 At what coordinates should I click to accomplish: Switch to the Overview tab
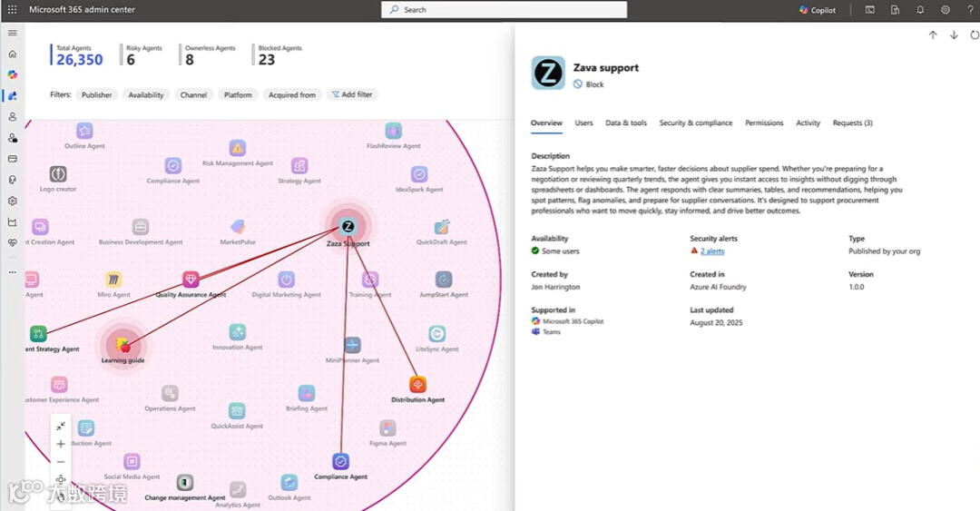point(546,123)
